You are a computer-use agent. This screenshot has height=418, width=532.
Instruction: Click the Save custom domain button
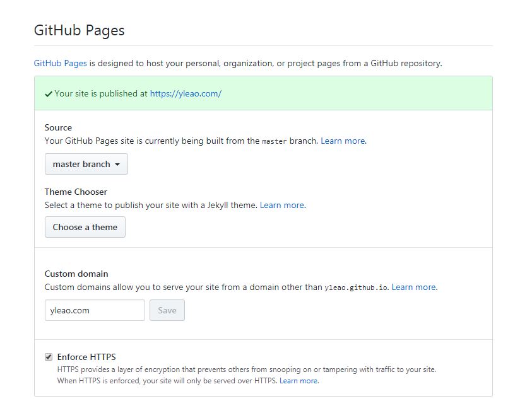pyautogui.click(x=167, y=310)
